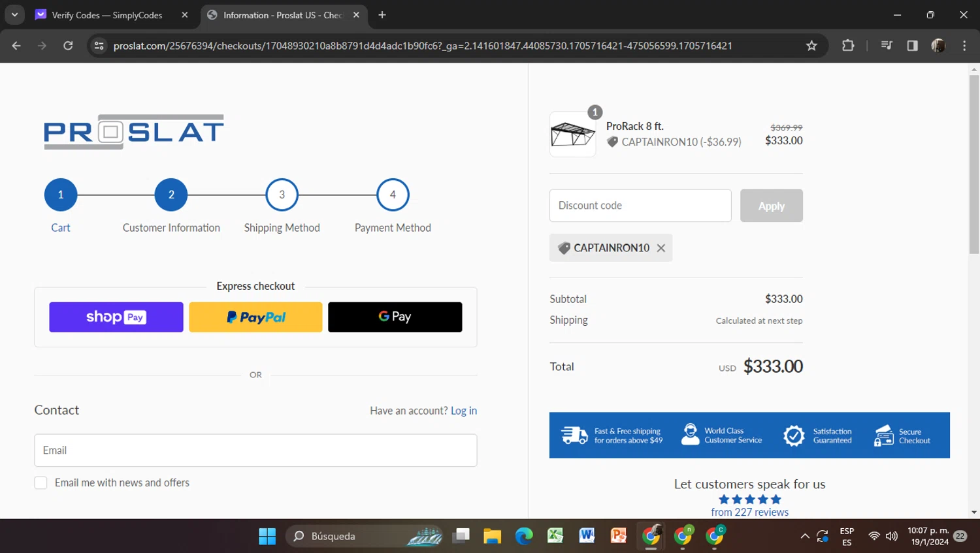Click the Proslat logo
980x553 pixels.
click(x=134, y=132)
